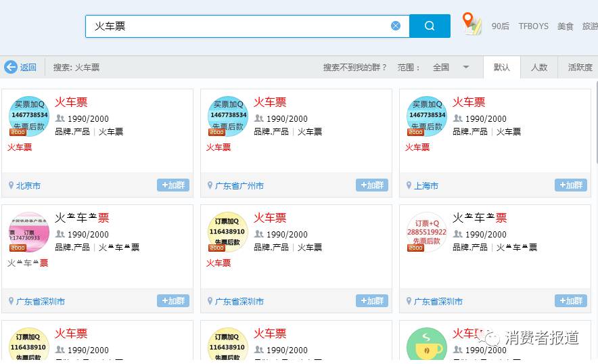Join the group located in 北京市
598x364 pixels.
tap(173, 185)
